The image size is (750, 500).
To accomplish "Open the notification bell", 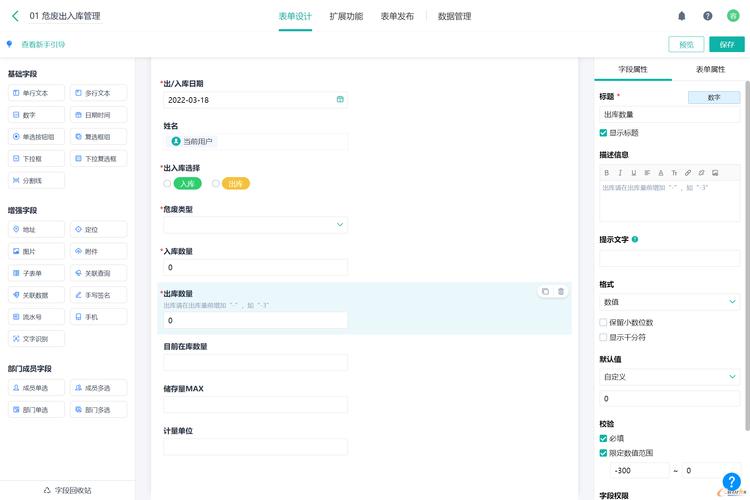I will 682,16.
